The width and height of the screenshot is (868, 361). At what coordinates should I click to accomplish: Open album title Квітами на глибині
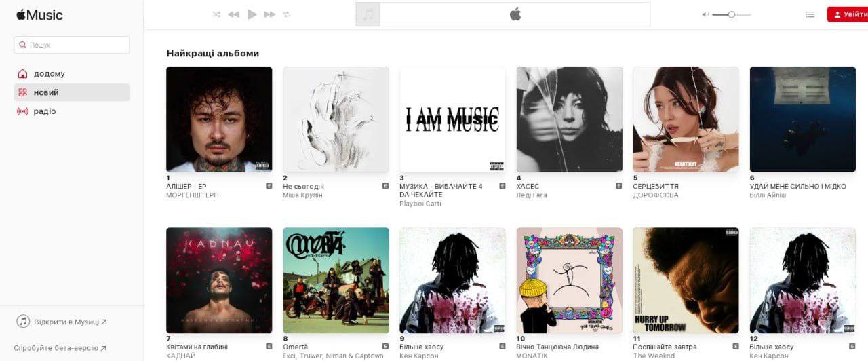coord(197,347)
